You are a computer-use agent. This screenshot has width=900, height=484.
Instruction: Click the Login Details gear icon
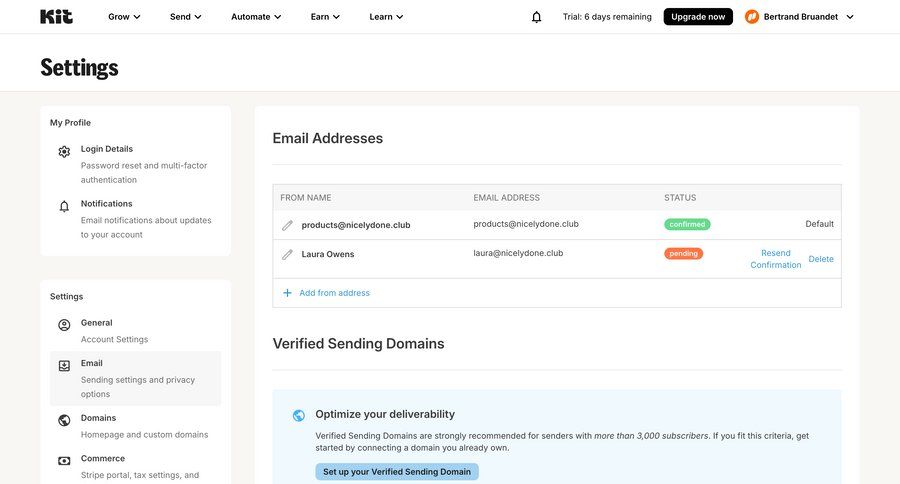pos(64,152)
